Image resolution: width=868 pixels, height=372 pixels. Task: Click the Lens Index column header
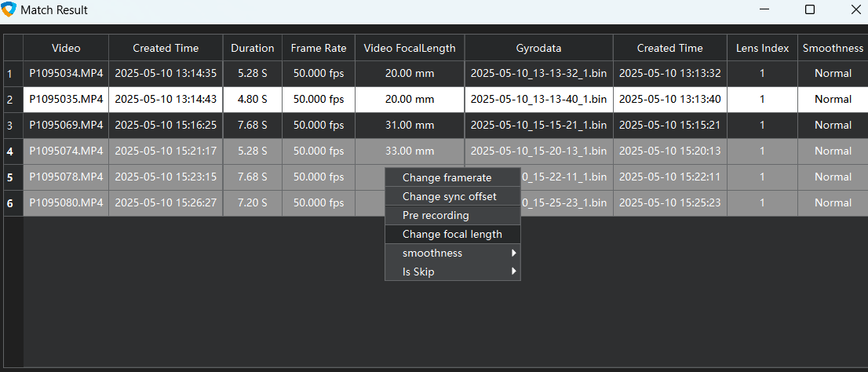pos(762,48)
